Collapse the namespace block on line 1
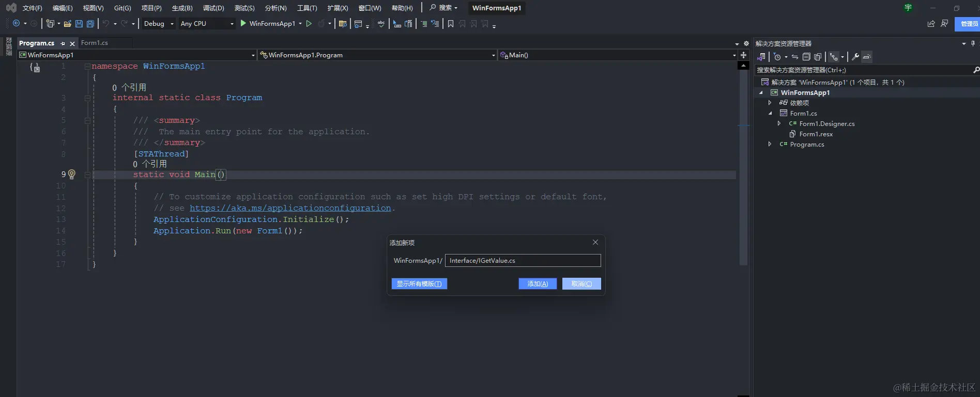Viewport: 980px width, 397px height. (x=87, y=66)
